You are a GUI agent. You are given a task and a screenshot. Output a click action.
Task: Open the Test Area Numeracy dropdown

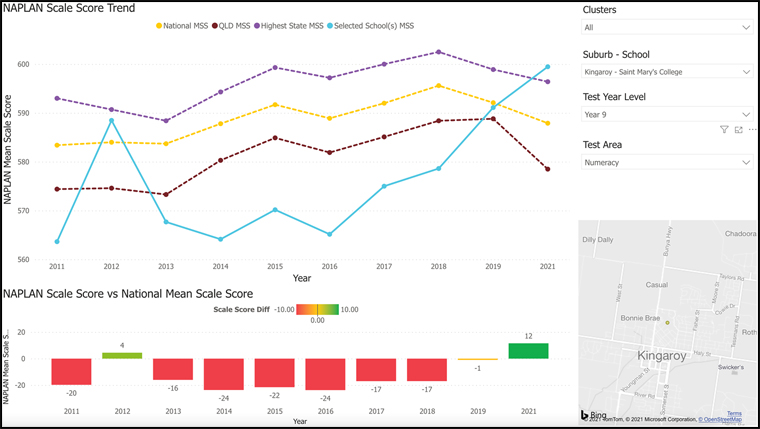(666, 162)
